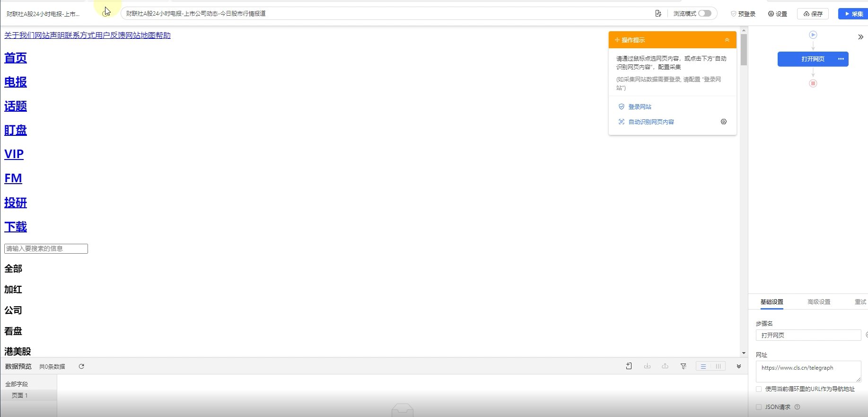Viewport: 868px width, 417px height.
Task: Click the webpage vertical scrollbar thumb
Action: point(744,50)
